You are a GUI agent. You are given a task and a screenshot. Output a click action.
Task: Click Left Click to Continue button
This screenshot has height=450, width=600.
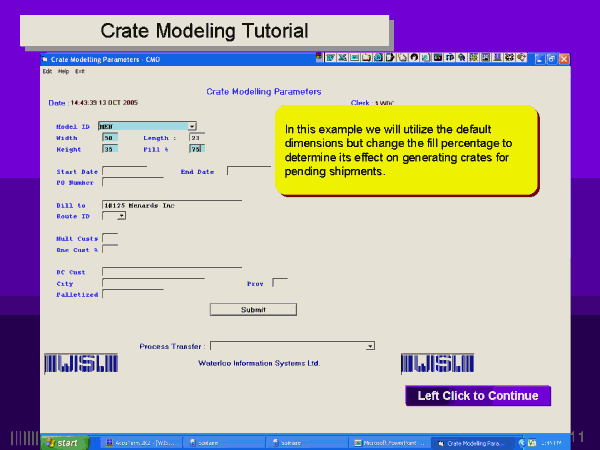(x=477, y=396)
